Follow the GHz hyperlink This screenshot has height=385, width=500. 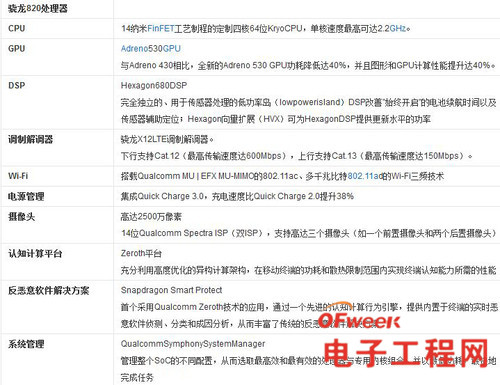(x=398, y=28)
